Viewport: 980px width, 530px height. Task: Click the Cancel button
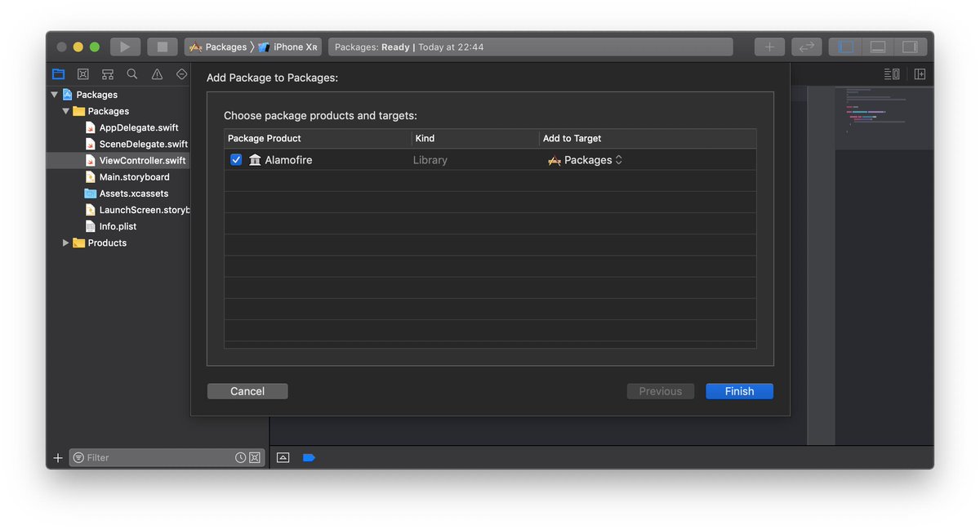pos(247,391)
